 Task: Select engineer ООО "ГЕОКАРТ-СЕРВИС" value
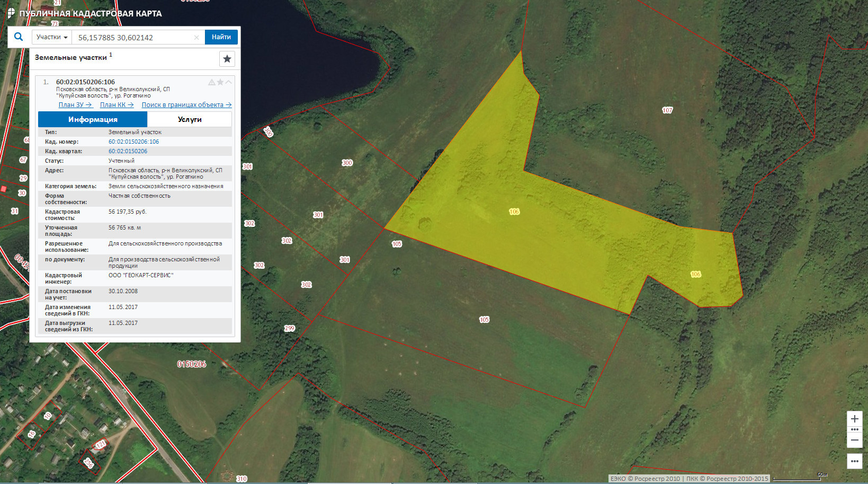(x=141, y=275)
